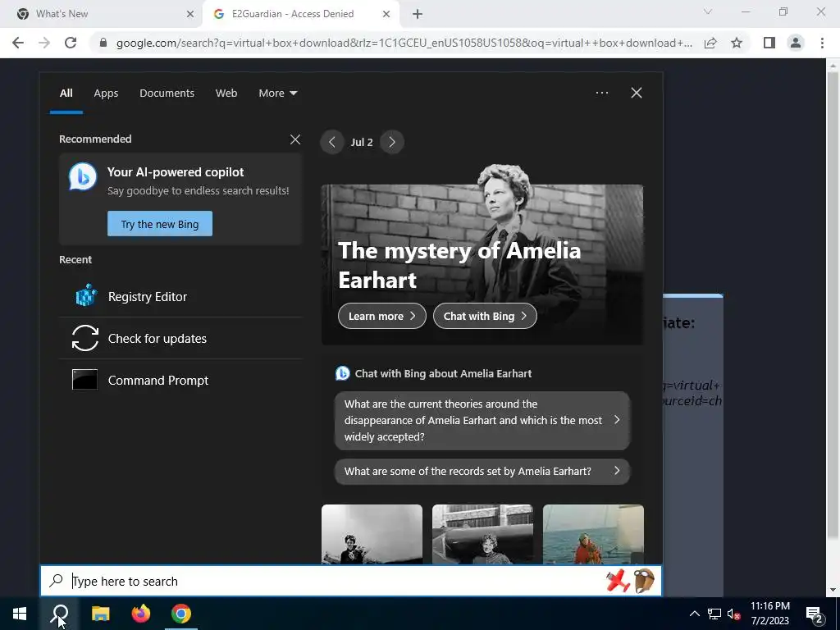Click the muted volume tray icon
The width and height of the screenshot is (840, 630).
[733, 614]
